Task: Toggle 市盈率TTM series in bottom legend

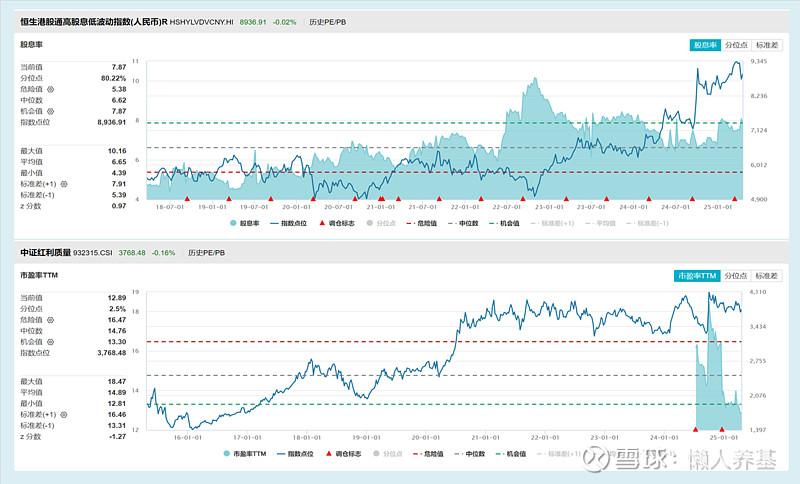Action: coord(245,453)
